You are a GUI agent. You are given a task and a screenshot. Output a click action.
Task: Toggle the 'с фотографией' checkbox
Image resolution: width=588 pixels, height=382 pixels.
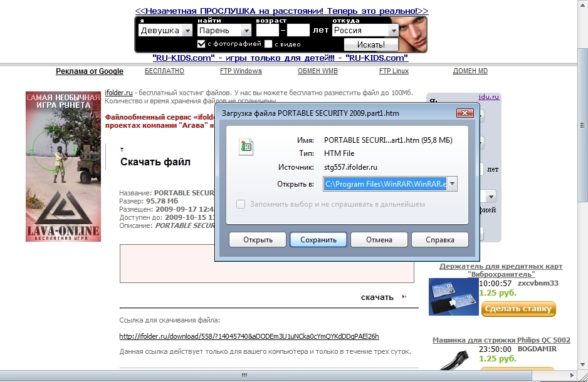tap(201, 44)
